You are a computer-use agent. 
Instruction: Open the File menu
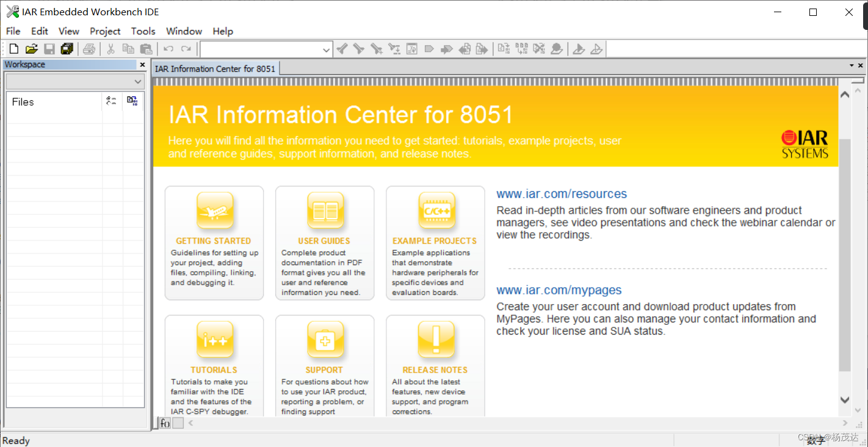pyautogui.click(x=13, y=31)
